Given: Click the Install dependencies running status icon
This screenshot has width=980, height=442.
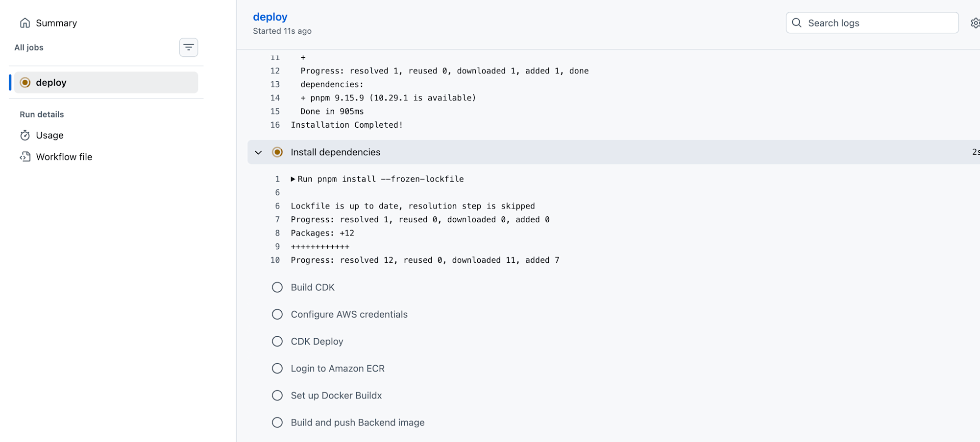Looking at the screenshot, I should point(277,152).
